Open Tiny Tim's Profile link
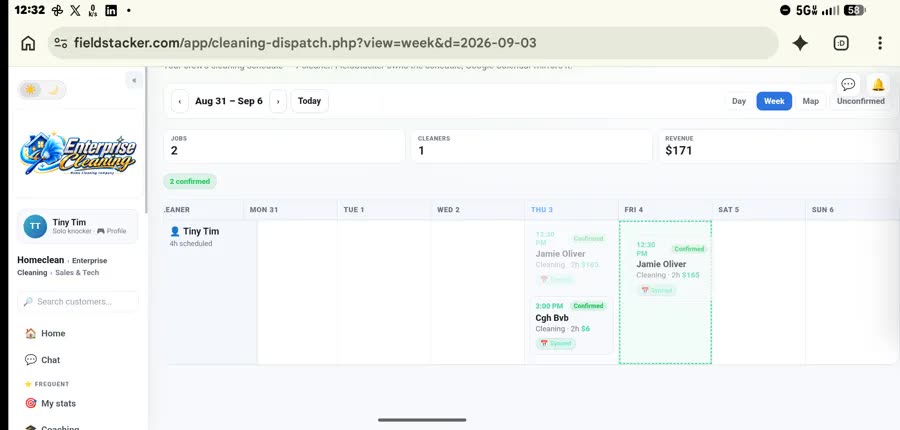Viewport: 900px width, 430px height. 111,231
